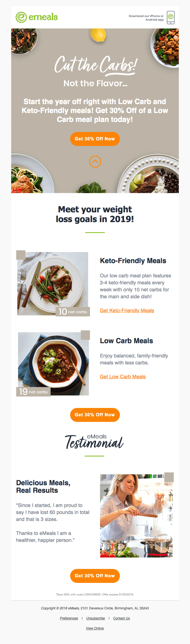This screenshot has width=190, height=644.
Task: Open the Contact Us footer link
Action: tap(122, 618)
